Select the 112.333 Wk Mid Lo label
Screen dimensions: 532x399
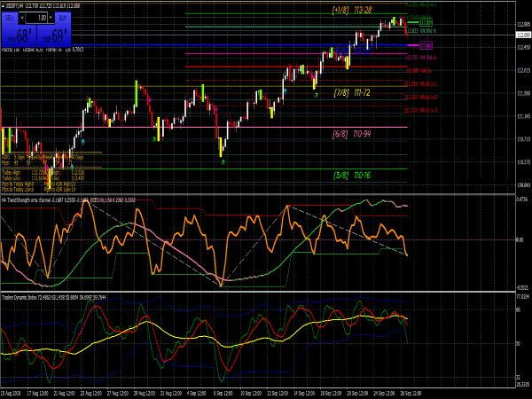click(420, 58)
